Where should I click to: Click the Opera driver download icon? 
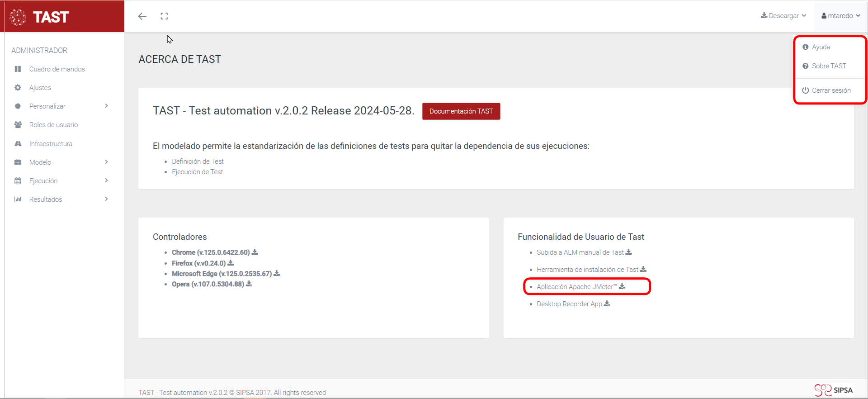coord(249,284)
